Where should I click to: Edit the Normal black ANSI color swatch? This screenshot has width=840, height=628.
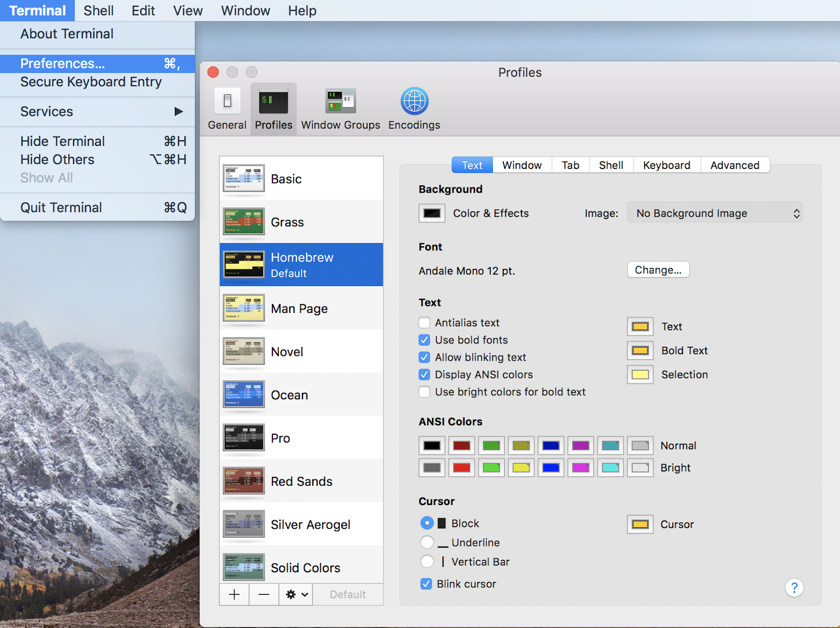432,446
